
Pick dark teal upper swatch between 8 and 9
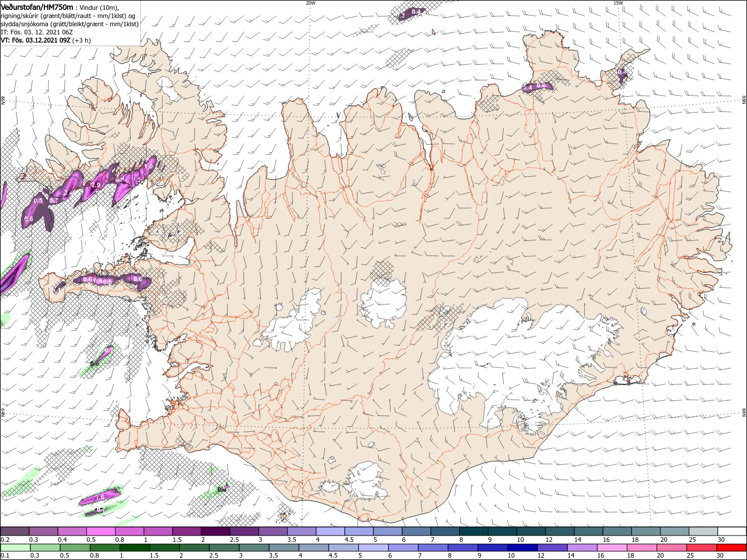(x=474, y=531)
